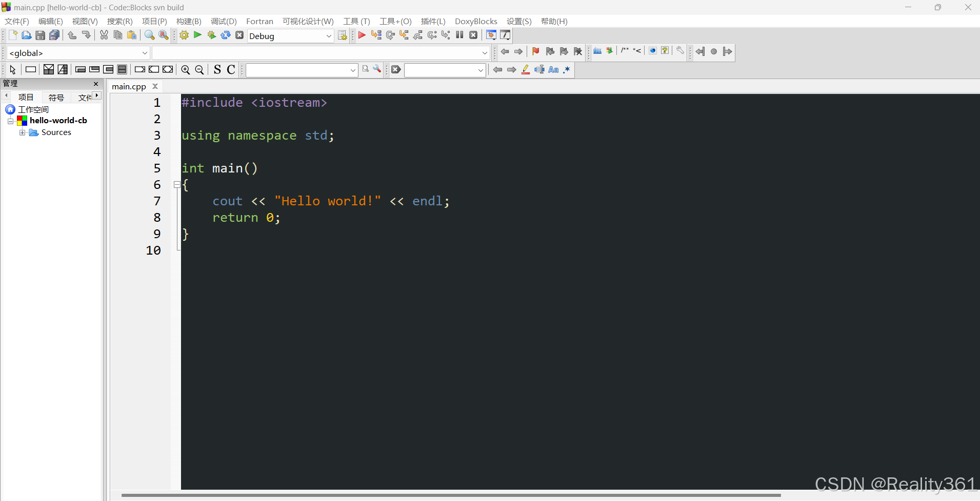Start debugging with the red arrow

(362, 35)
